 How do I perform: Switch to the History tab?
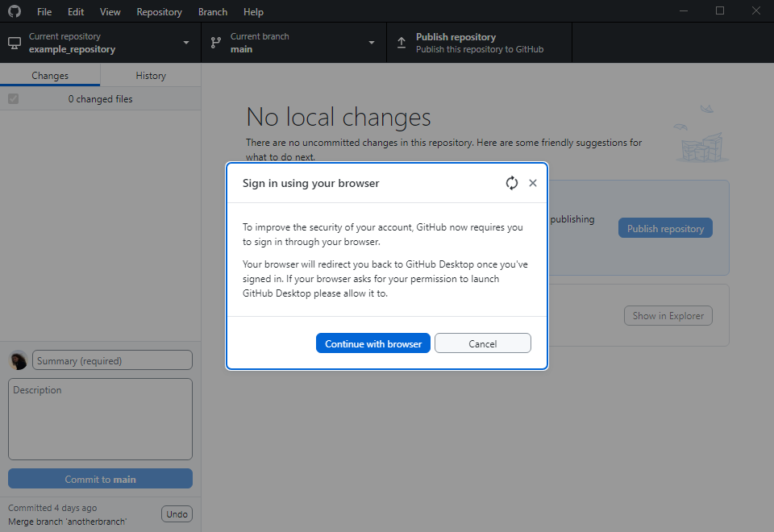tap(151, 76)
